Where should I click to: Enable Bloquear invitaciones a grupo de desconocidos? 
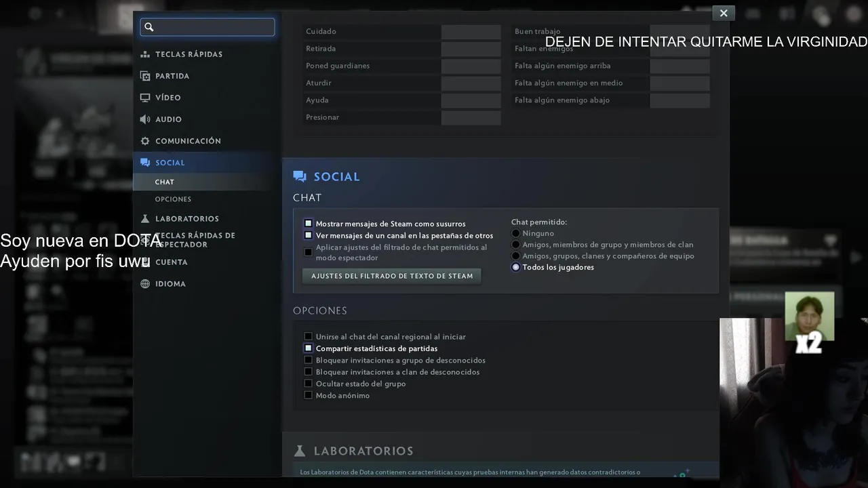[309, 360]
